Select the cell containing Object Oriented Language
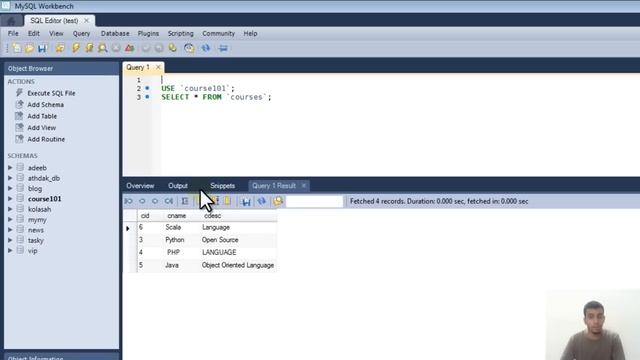The width and height of the screenshot is (640, 360). click(238, 265)
